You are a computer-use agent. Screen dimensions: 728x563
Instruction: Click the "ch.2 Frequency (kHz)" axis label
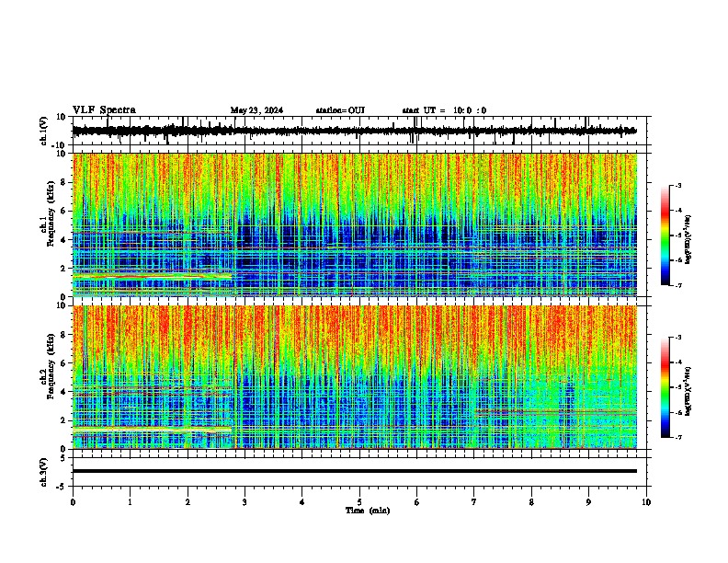(x=48, y=365)
